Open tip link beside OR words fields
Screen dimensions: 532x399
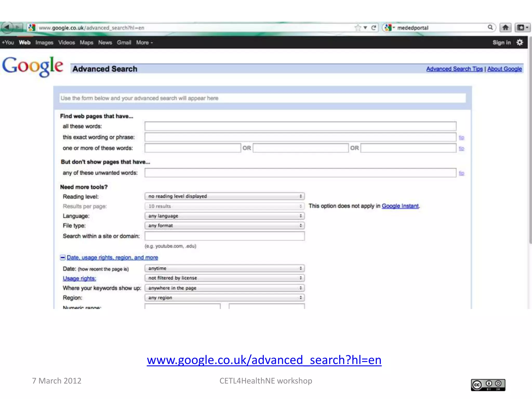point(461,148)
